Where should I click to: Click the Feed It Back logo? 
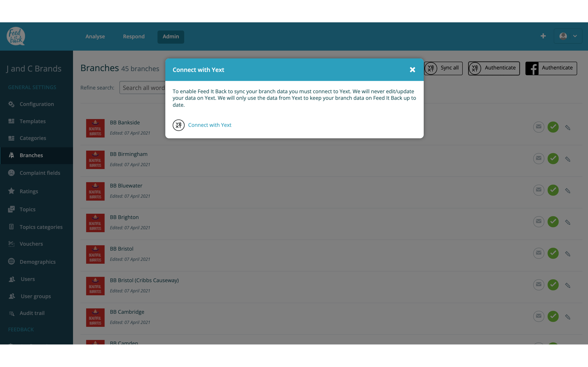[16, 36]
